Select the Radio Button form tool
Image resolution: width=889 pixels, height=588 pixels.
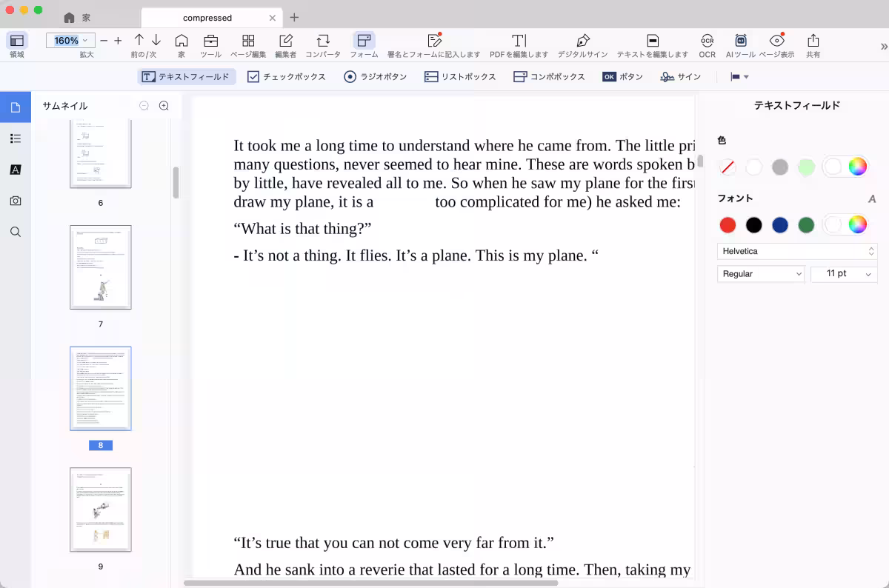pos(375,77)
